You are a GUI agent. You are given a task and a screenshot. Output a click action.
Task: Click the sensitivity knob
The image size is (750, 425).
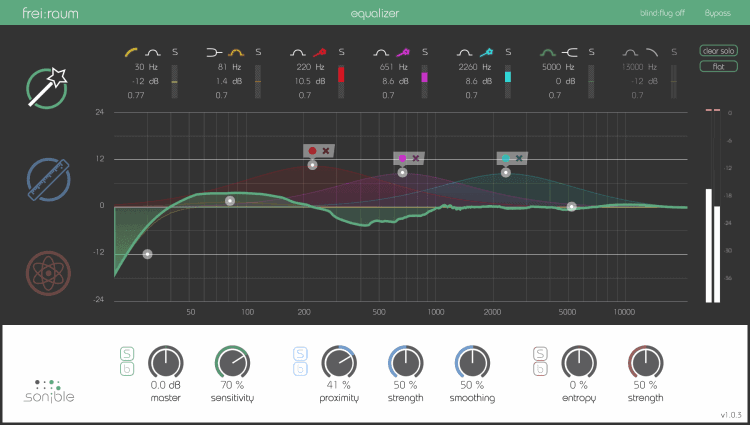coord(232,363)
